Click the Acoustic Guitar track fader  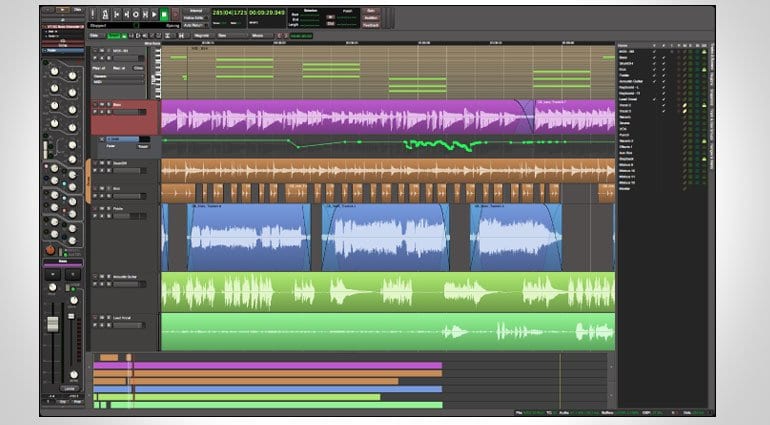(130, 284)
